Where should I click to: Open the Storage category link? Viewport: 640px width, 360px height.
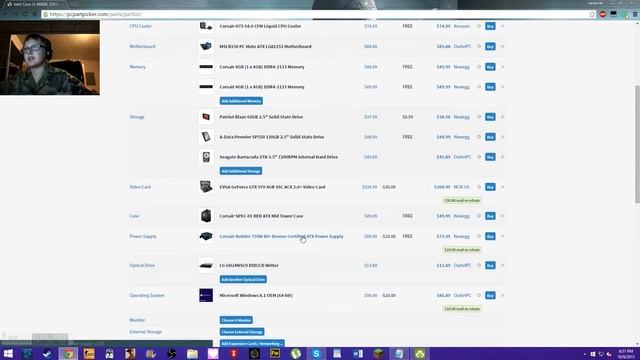coord(137,117)
